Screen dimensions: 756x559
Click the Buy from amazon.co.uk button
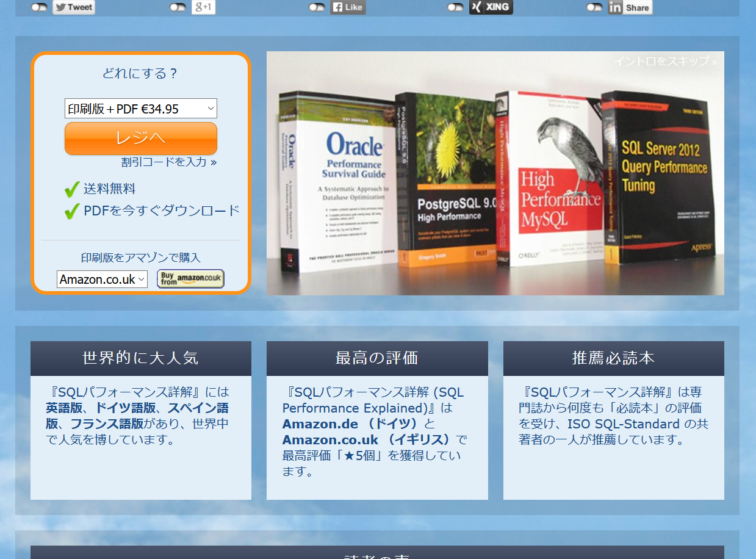point(190,279)
